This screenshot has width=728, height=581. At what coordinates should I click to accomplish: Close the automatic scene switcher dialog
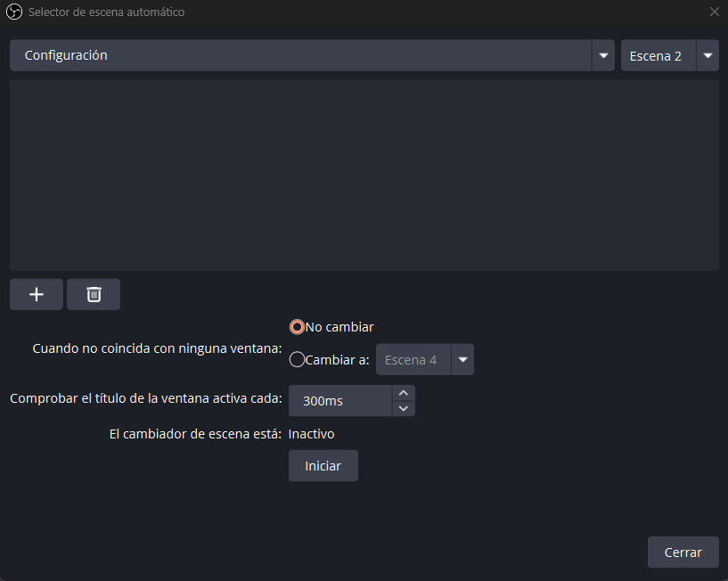[x=716, y=12]
